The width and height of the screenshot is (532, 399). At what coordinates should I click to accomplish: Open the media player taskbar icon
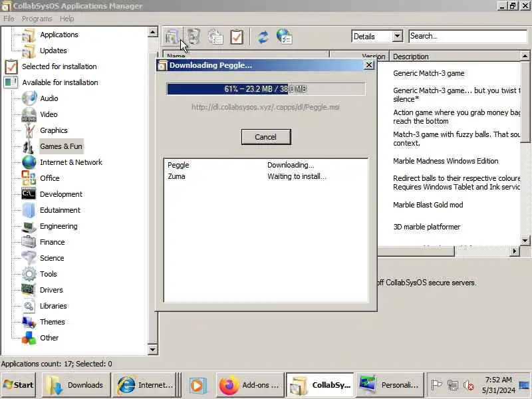point(198,386)
